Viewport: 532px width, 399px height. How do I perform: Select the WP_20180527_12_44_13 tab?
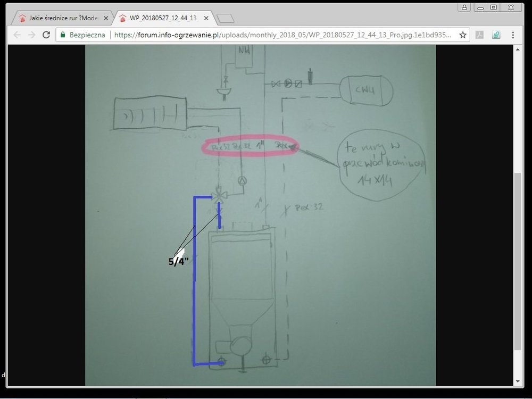click(x=162, y=19)
